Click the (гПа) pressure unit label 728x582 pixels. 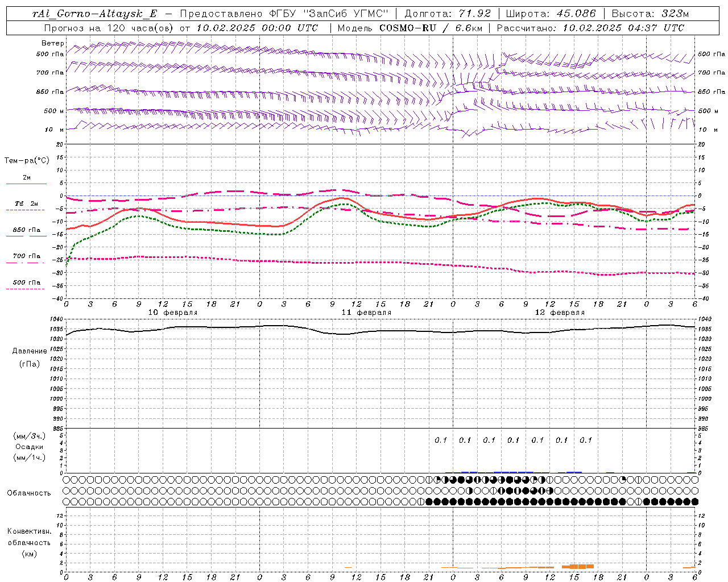(x=29, y=364)
